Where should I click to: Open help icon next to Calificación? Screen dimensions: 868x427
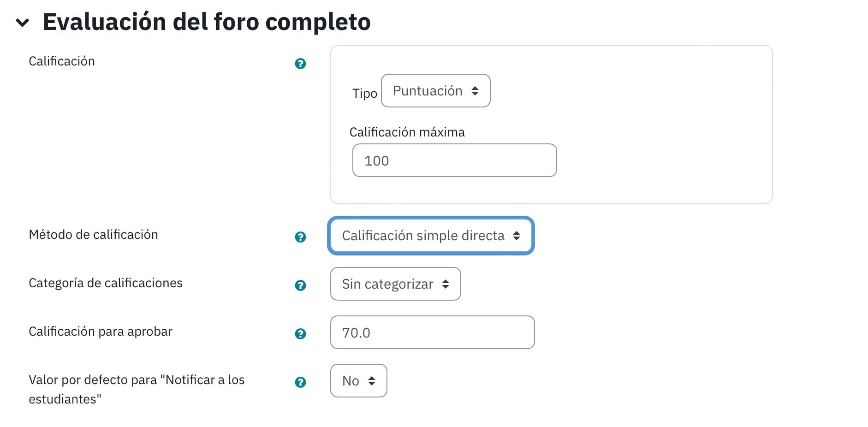[300, 64]
